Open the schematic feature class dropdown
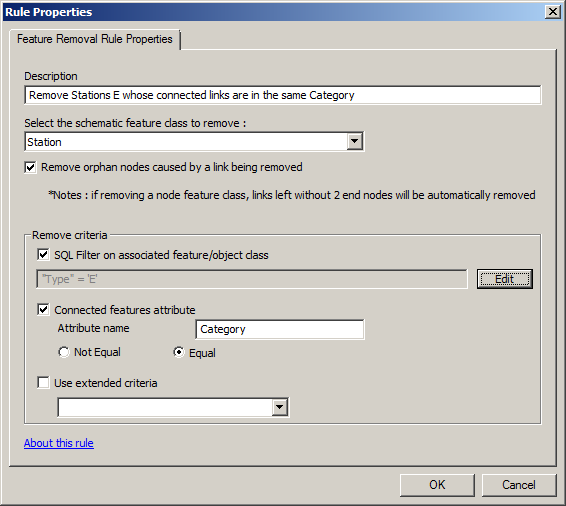The image size is (566, 506). (354, 141)
